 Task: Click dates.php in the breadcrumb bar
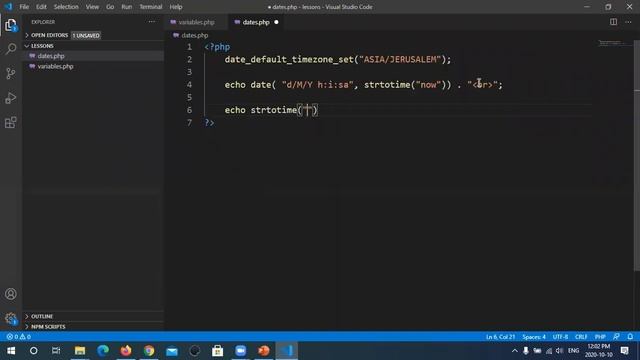pos(195,36)
